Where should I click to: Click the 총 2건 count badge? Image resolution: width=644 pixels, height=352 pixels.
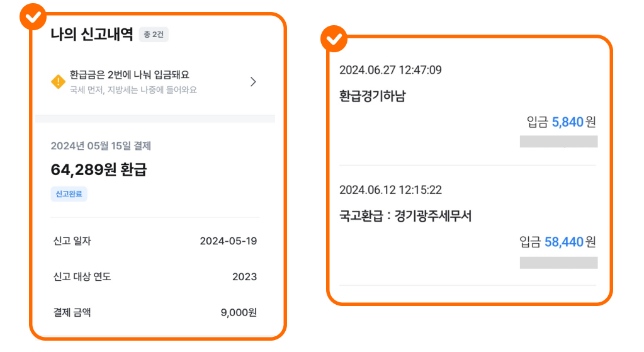pyautogui.click(x=154, y=35)
